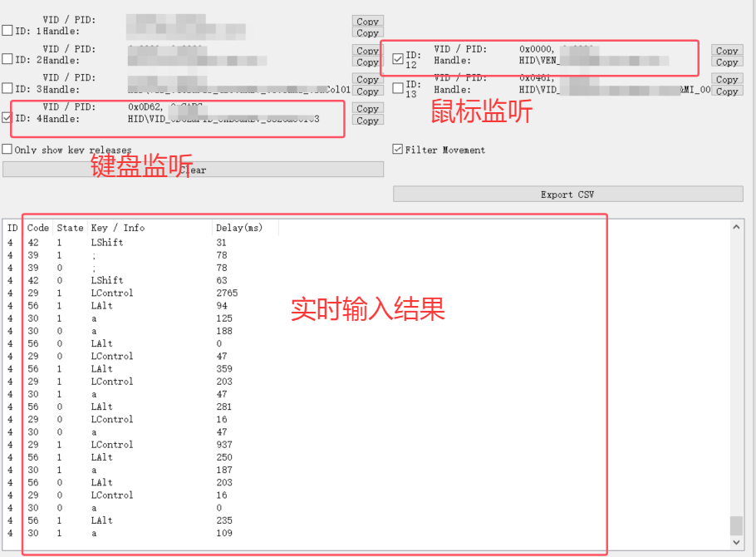The height and width of the screenshot is (557, 756).
Task: Copy the VID / PID of ID 12
Action: coord(727,50)
